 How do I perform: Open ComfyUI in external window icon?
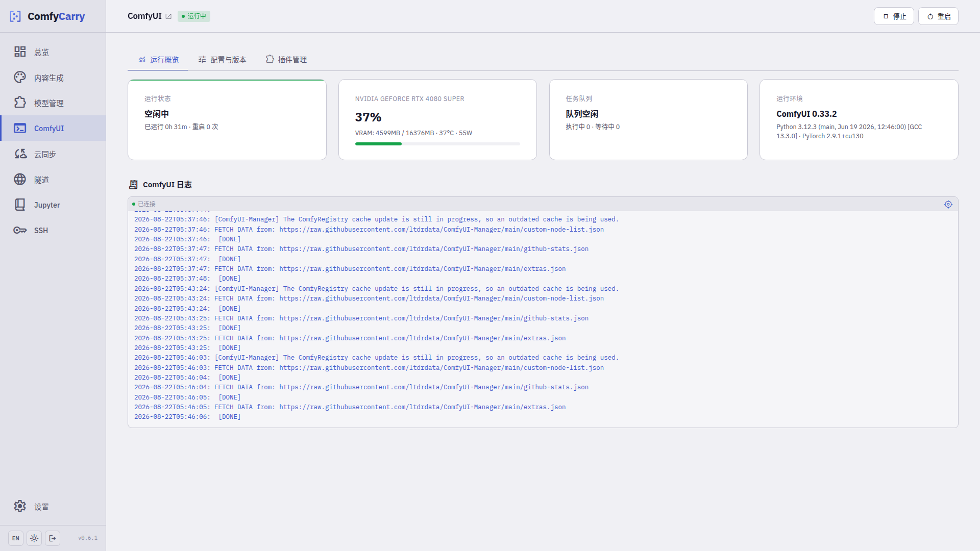coord(168,16)
